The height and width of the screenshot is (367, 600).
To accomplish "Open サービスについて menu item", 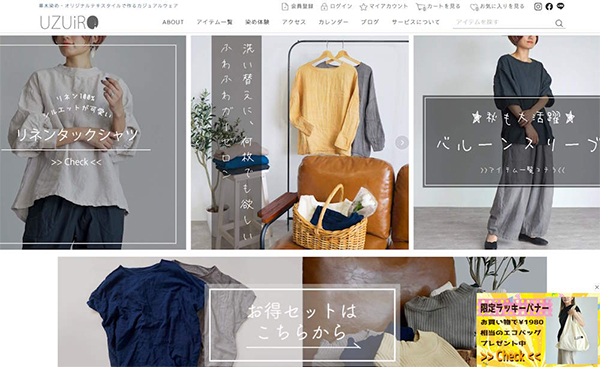I will click(x=416, y=22).
